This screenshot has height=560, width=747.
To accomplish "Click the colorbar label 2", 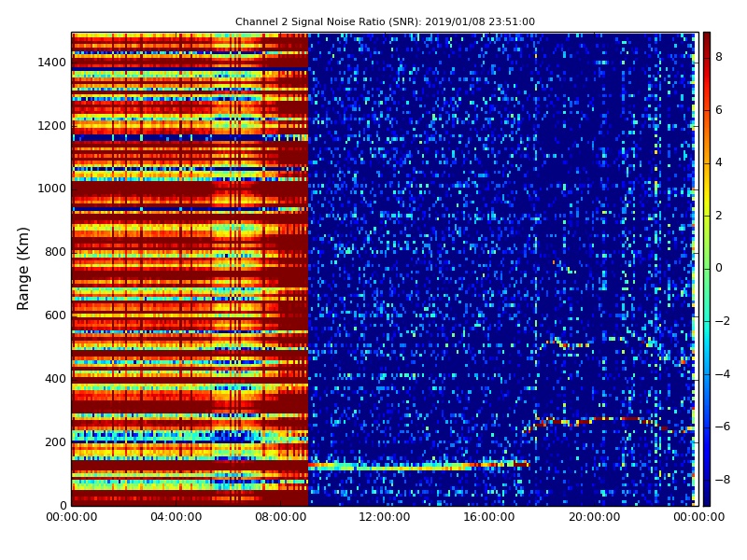I will pyautogui.click(x=719, y=216).
